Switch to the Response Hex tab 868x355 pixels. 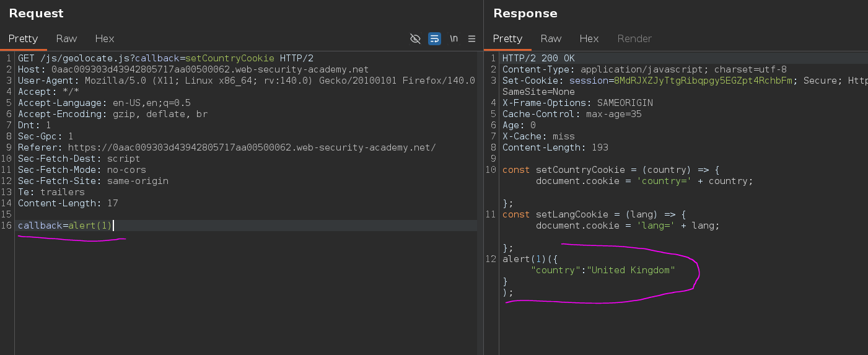click(589, 38)
